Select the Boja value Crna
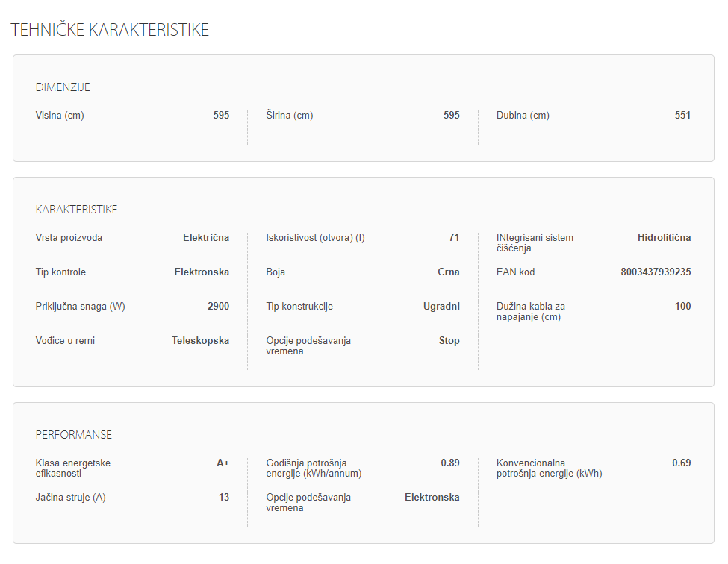The height and width of the screenshot is (564, 728). pos(449,272)
